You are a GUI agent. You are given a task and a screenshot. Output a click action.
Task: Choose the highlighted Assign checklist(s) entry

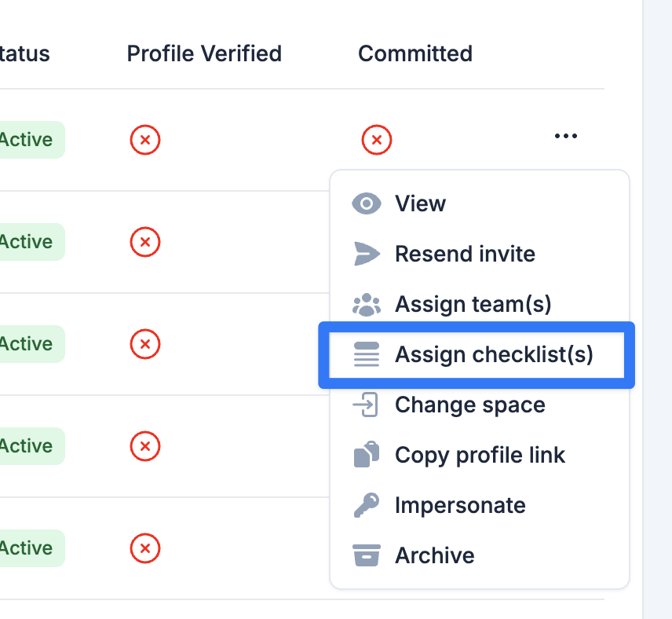pyautogui.click(x=477, y=355)
